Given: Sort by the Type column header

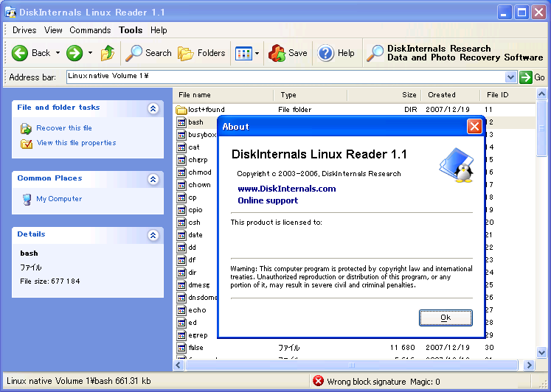Looking at the screenshot, I should coord(311,95).
